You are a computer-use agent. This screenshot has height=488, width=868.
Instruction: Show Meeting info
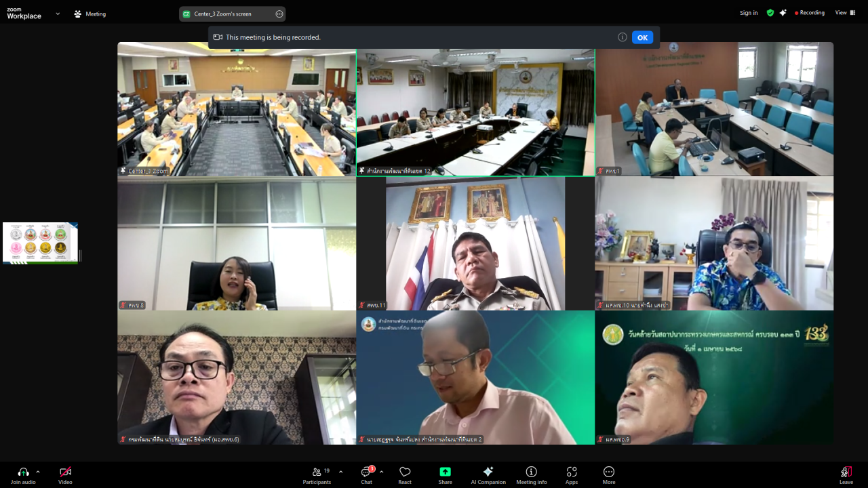coord(531,475)
